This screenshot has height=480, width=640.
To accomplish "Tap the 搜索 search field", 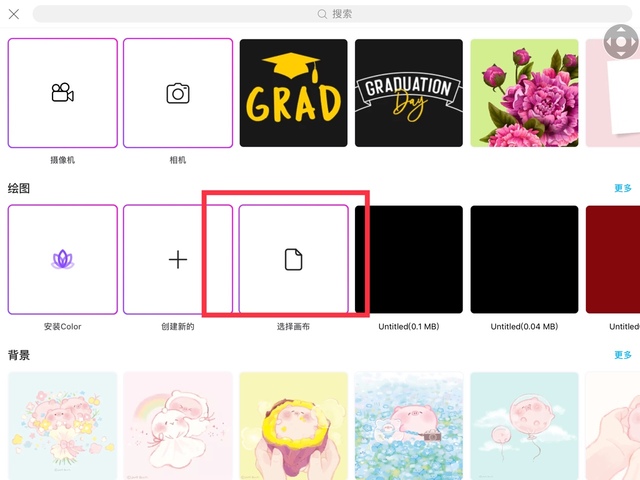I will pyautogui.click(x=334, y=14).
